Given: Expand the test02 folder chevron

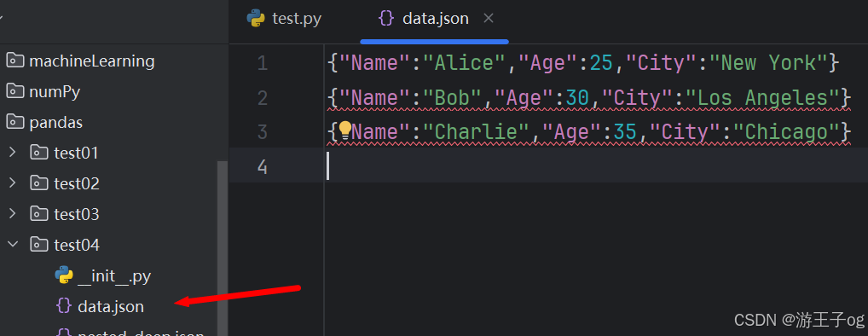Looking at the screenshot, I should [x=14, y=182].
